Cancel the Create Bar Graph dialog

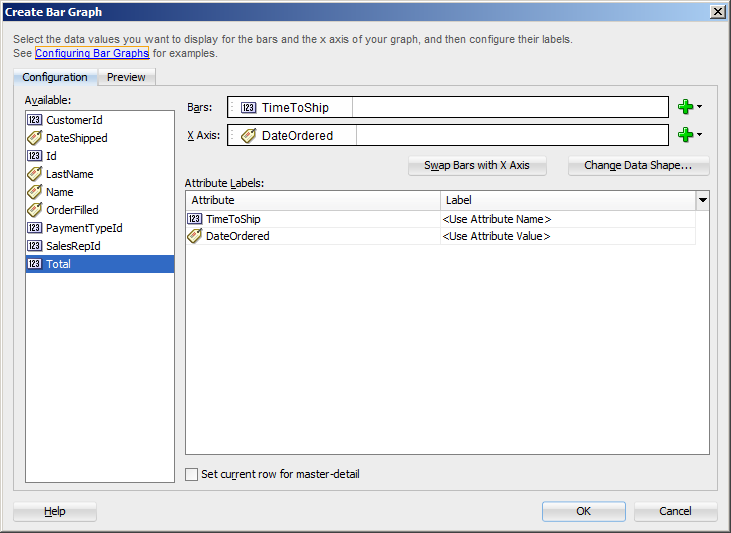675,511
